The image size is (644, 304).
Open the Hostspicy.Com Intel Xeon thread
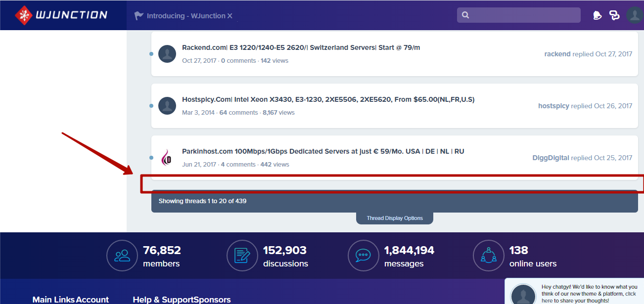click(x=328, y=99)
